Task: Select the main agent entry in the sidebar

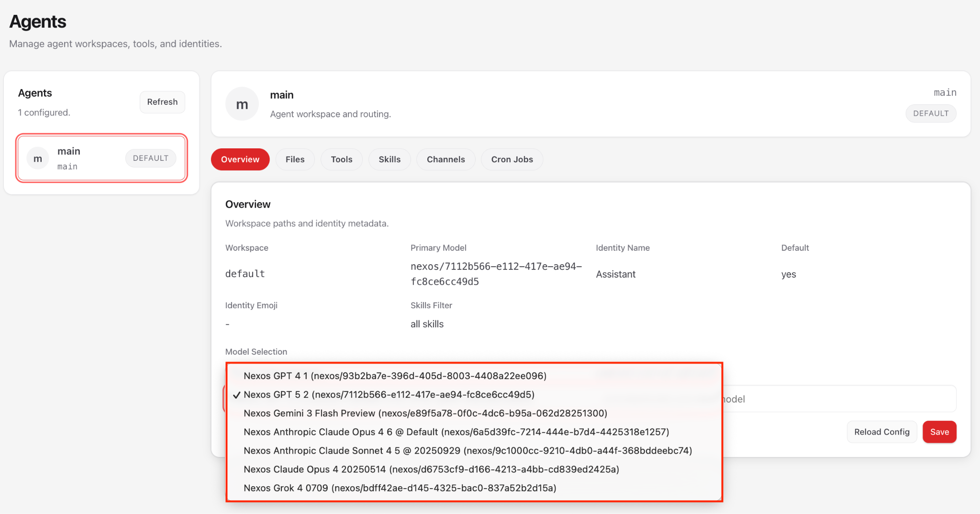Action: click(101, 158)
